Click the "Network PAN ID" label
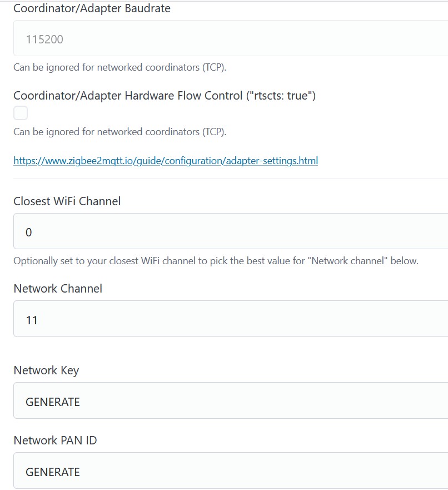448x490 pixels. tap(55, 440)
